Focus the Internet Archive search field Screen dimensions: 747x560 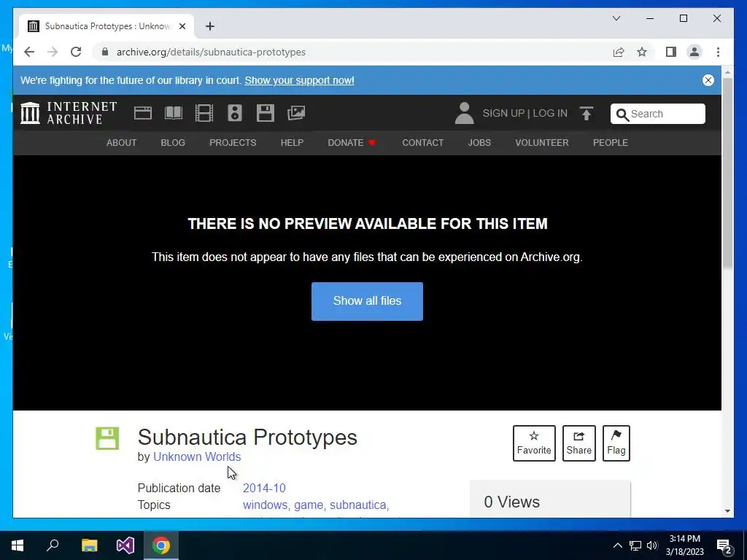658,114
